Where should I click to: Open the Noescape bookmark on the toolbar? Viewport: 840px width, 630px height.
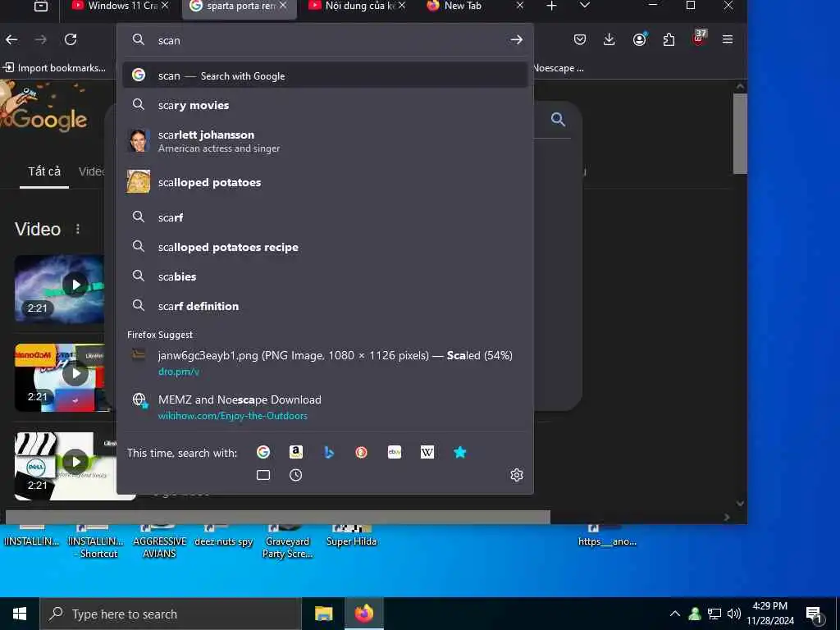558,68
